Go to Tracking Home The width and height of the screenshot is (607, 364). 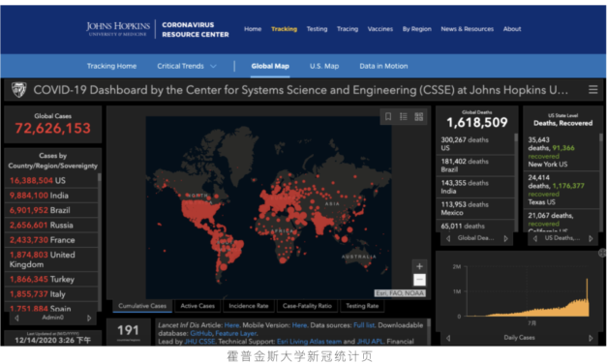(111, 66)
